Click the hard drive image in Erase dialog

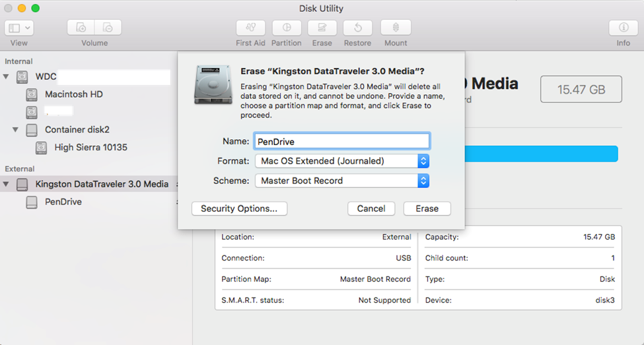click(213, 84)
